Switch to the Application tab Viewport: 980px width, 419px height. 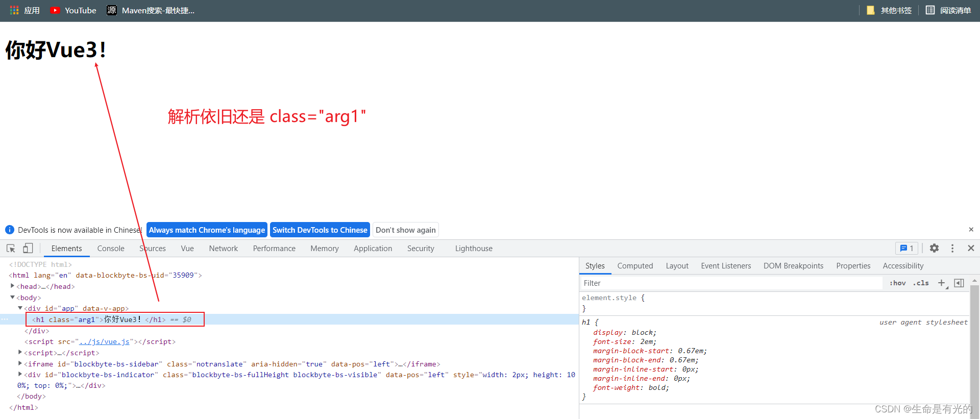373,249
